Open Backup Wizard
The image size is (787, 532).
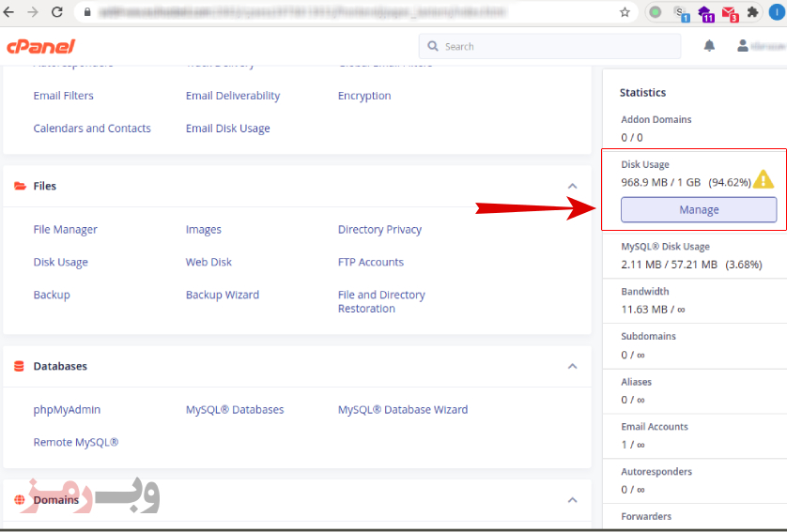(x=223, y=295)
